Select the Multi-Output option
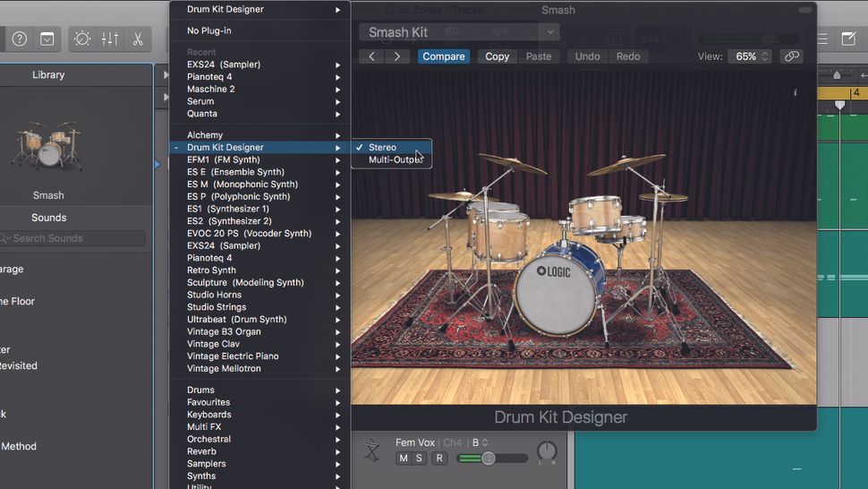 tap(391, 159)
